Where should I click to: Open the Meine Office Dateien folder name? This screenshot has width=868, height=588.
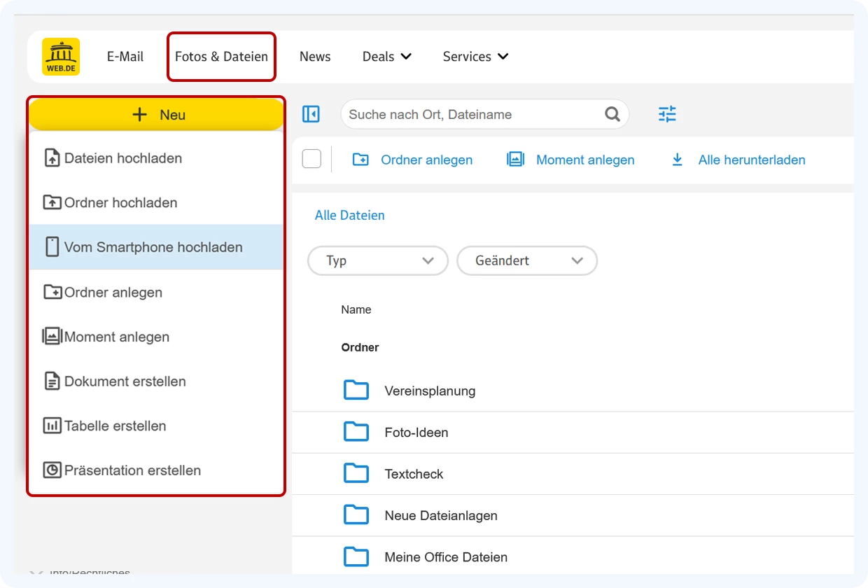coord(446,557)
